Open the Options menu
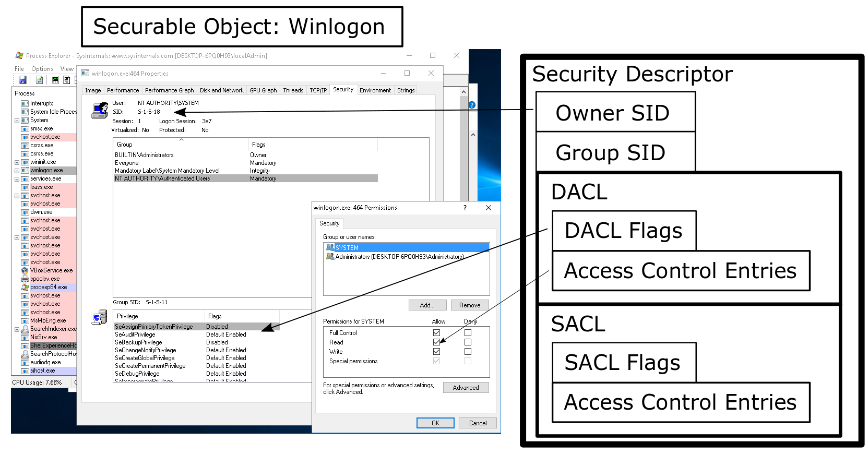 (42, 69)
